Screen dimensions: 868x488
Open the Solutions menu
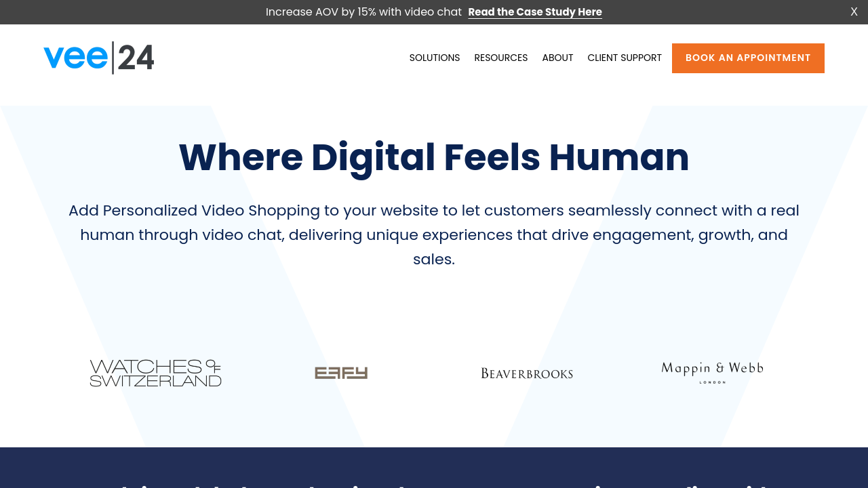tap(435, 58)
